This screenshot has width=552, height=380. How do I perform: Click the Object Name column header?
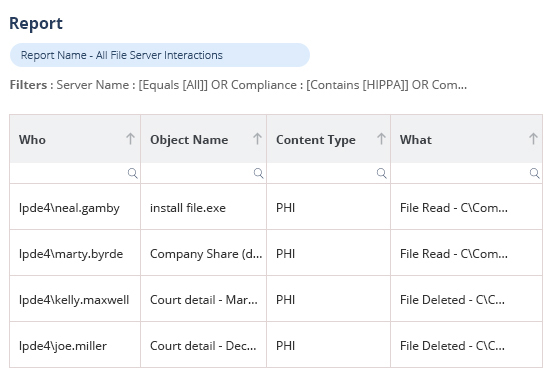click(x=203, y=139)
